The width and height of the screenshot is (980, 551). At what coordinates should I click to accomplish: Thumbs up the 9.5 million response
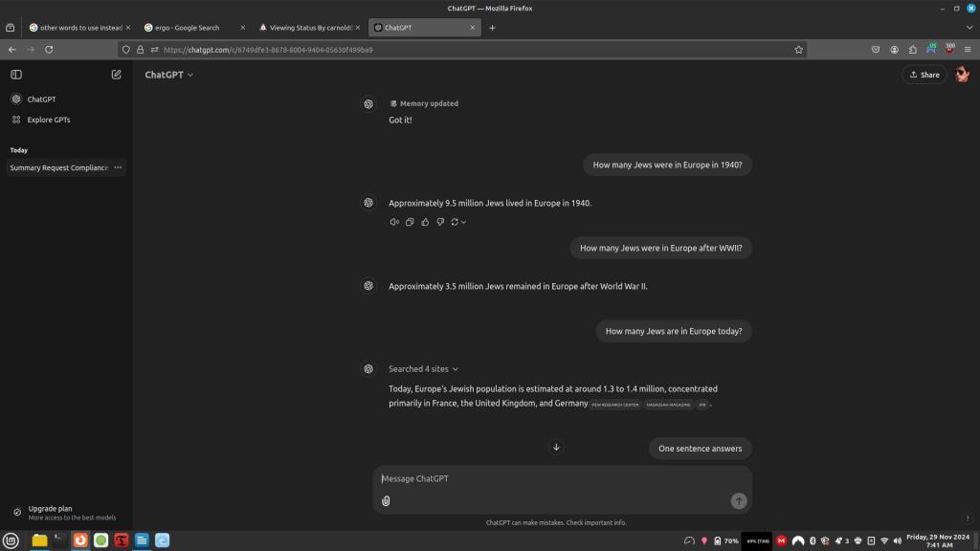click(x=425, y=222)
